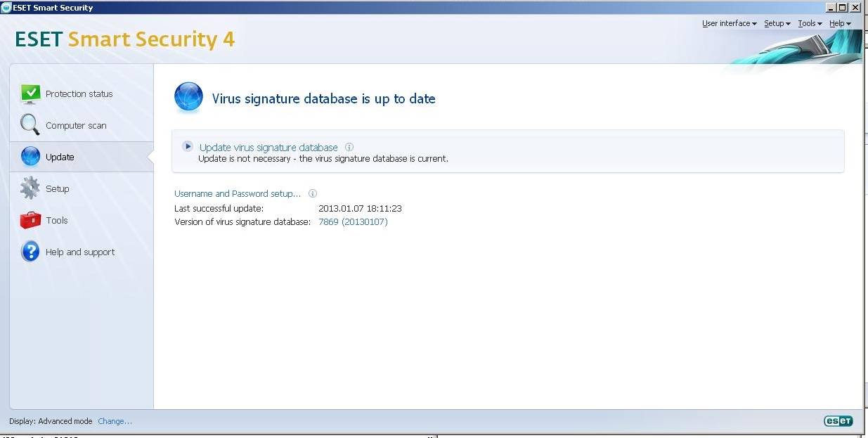Click the database version 7869 (20130107) link
868x438 pixels.
(x=353, y=222)
